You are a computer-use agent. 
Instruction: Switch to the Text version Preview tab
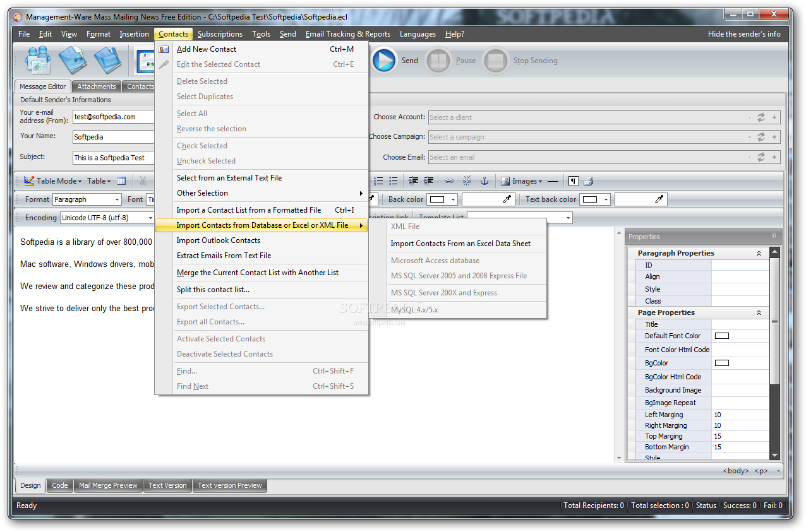pyautogui.click(x=230, y=485)
